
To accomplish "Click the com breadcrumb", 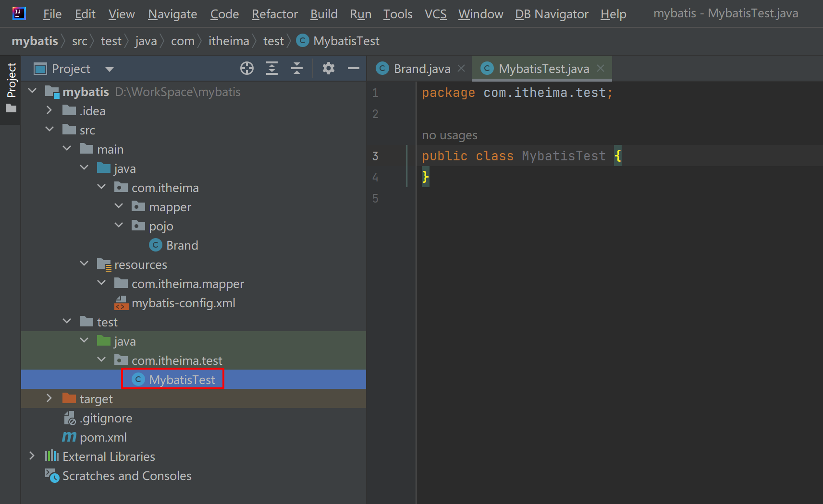I will [x=183, y=41].
